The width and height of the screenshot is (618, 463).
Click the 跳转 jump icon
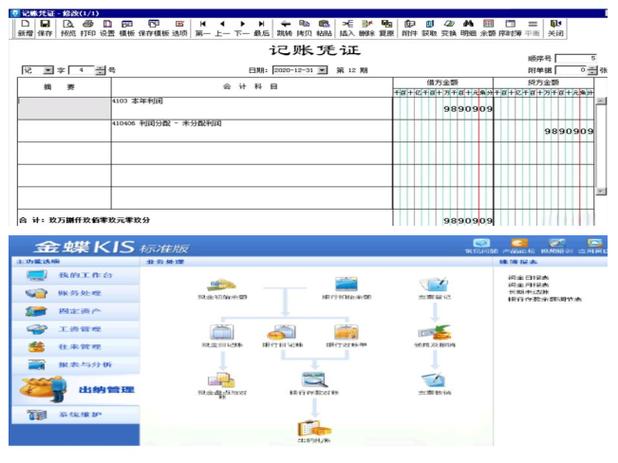(x=285, y=28)
